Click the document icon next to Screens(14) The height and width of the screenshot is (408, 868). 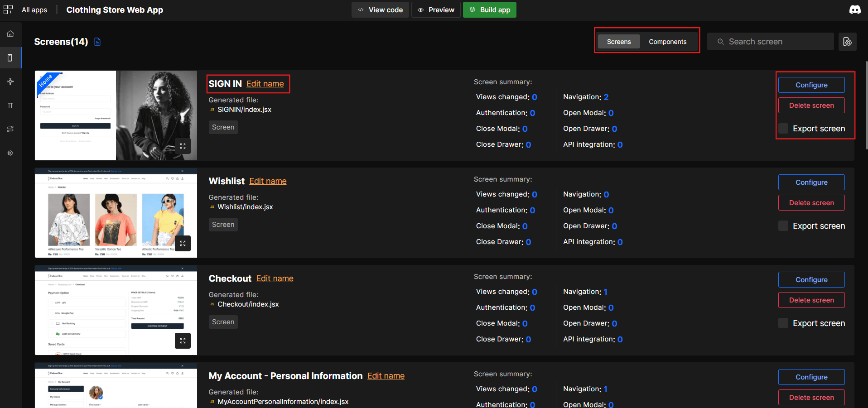click(97, 42)
